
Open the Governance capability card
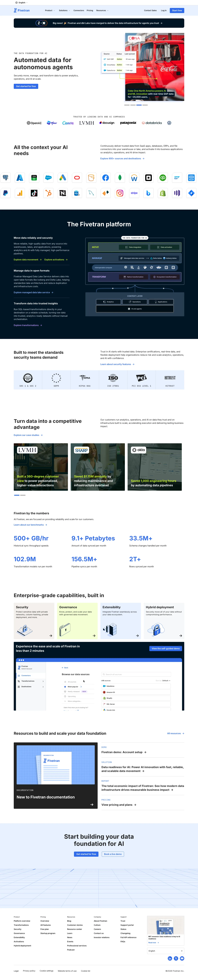click(x=77, y=621)
